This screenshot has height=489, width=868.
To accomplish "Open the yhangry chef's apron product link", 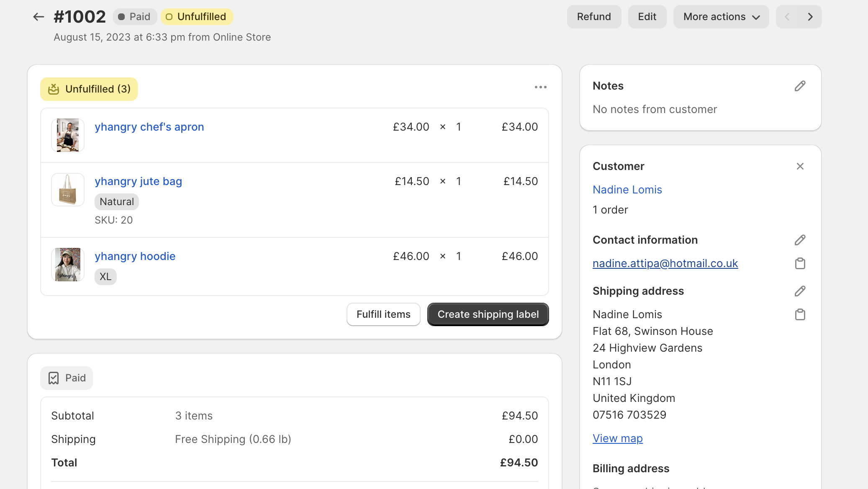I will pyautogui.click(x=149, y=127).
